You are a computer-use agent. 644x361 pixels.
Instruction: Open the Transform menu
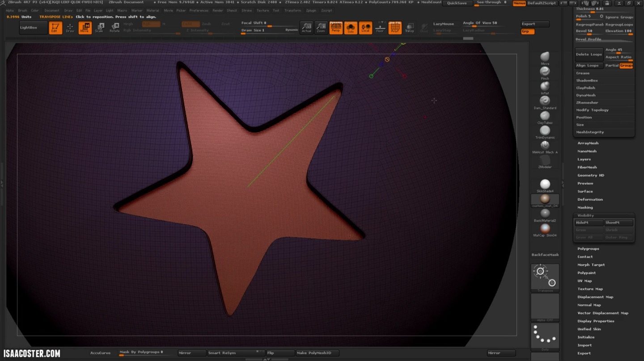point(292,10)
